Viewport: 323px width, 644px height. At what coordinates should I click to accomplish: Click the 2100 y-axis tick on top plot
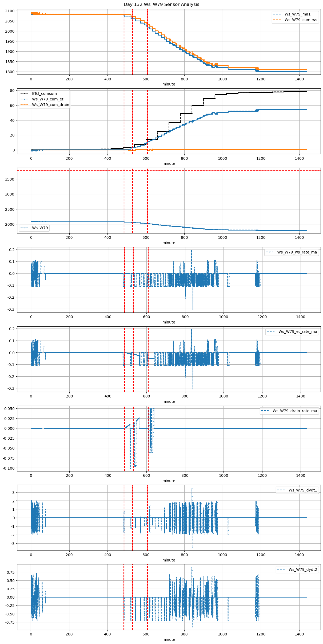click(10, 11)
